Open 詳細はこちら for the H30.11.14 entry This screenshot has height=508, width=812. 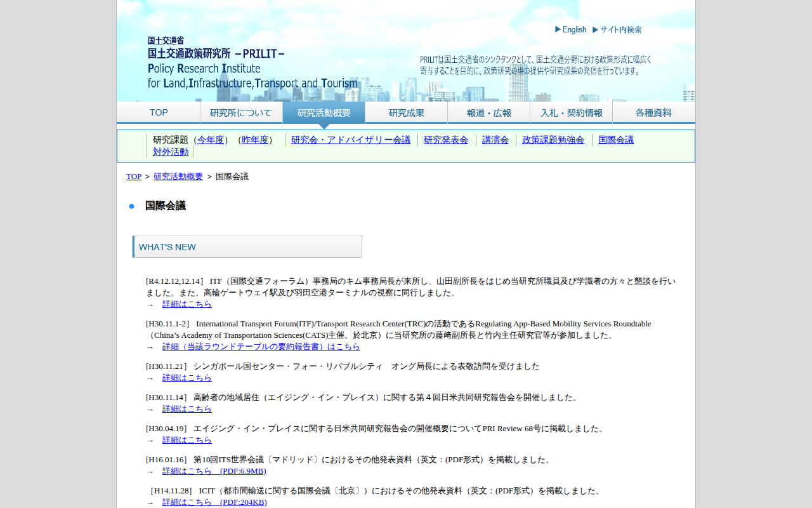187,409
